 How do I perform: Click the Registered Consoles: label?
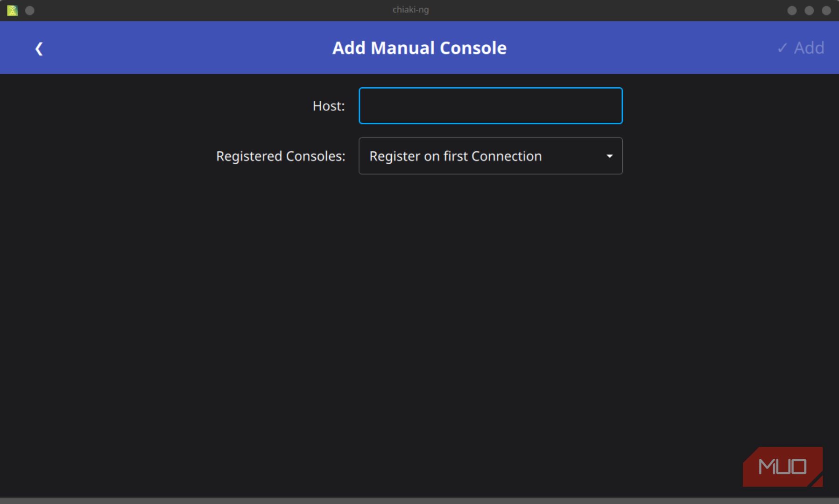280,156
